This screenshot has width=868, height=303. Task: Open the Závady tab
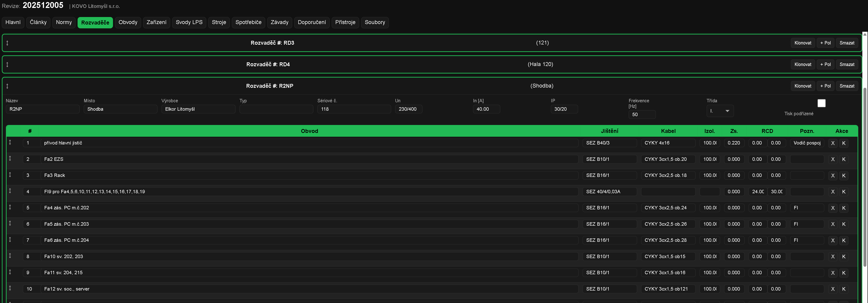click(279, 22)
